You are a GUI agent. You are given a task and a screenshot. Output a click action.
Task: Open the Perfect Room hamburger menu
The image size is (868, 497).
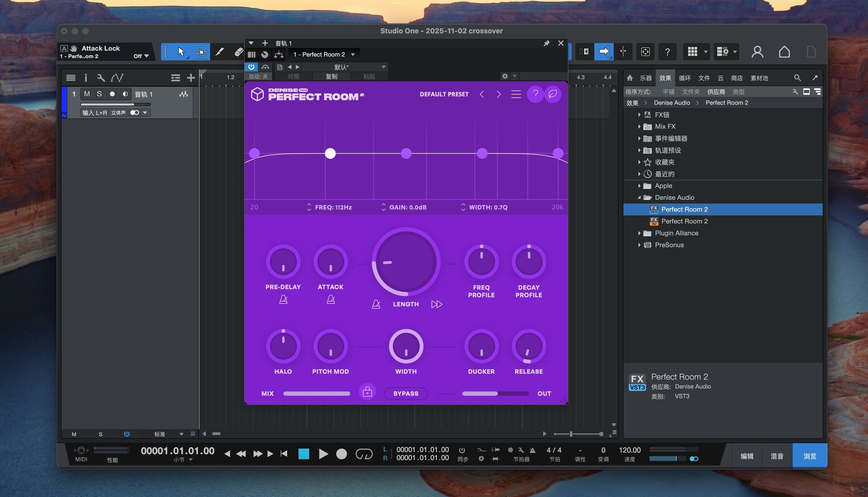click(x=516, y=94)
